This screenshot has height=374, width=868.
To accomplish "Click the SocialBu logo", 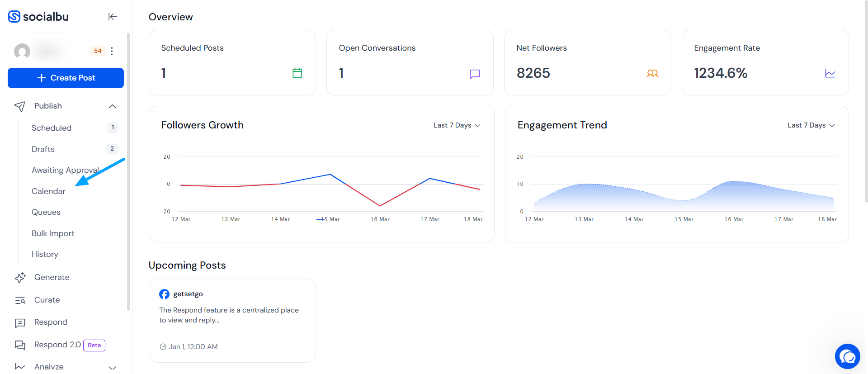I will pos(39,17).
